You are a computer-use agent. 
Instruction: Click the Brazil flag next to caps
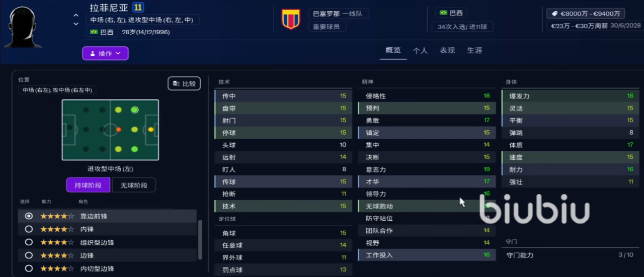pyautogui.click(x=443, y=13)
